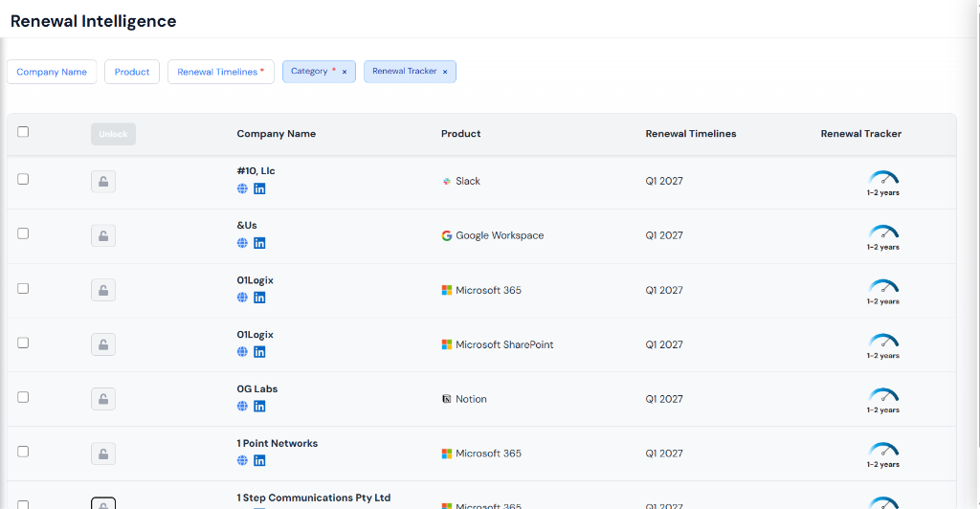980x509 pixels.
Task: Click renewal gauge icon for #10, Llc
Action: (883, 177)
